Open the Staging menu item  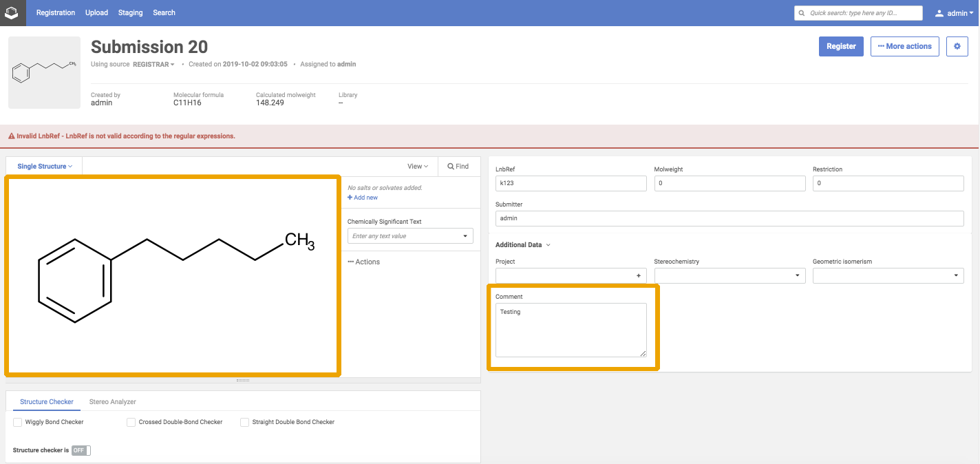(x=130, y=12)
